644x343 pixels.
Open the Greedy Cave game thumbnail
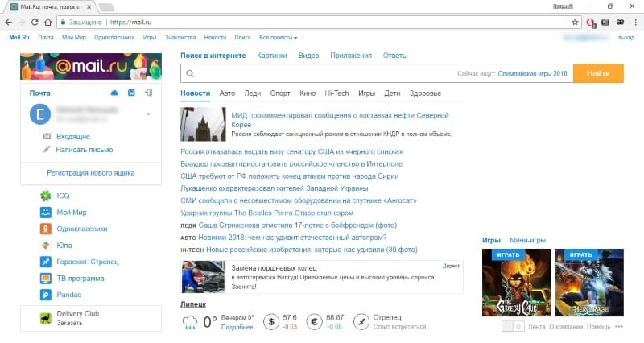point(516,282)
